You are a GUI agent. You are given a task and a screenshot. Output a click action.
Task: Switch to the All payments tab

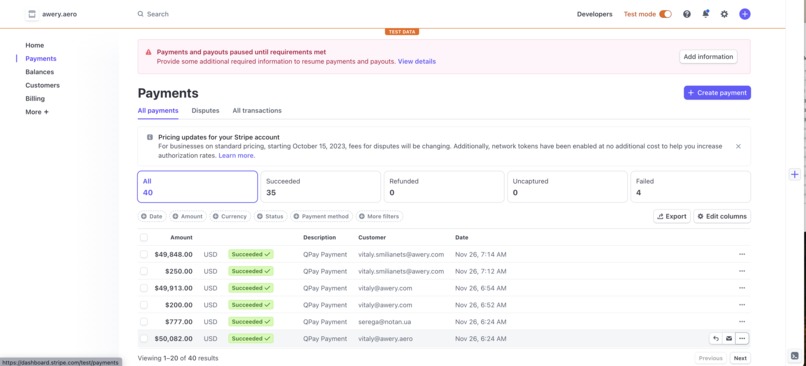pos(158,111)
